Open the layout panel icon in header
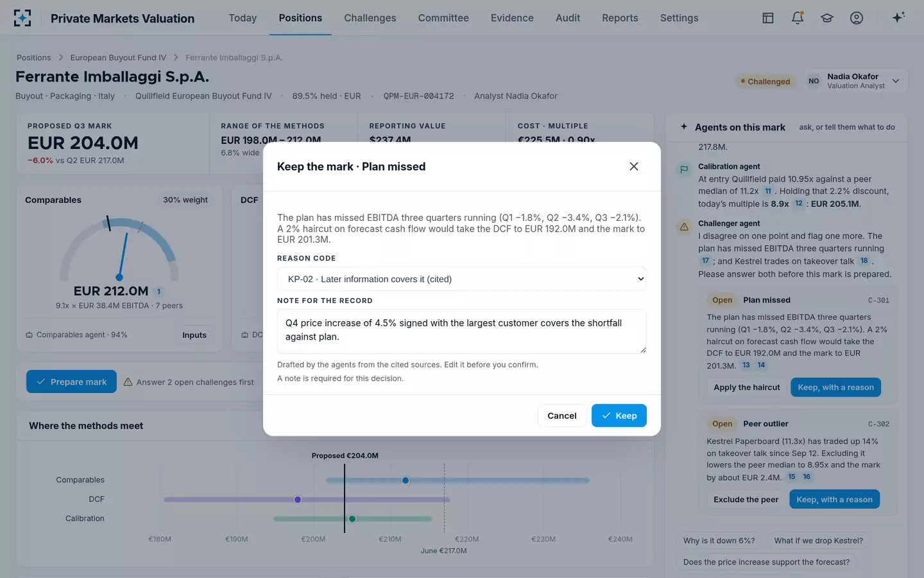This screenshot has width=924, height=578. 768,18
